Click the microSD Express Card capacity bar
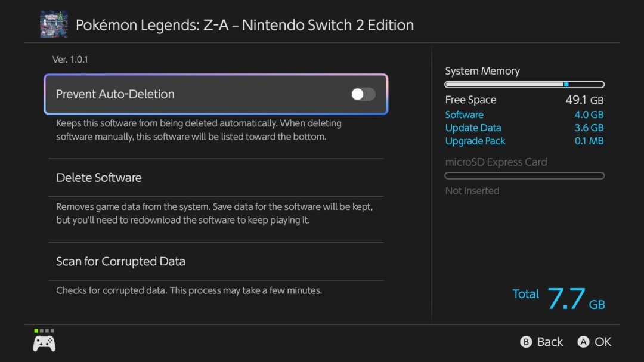The image size is (644, 362). click(x=525, y=175)
